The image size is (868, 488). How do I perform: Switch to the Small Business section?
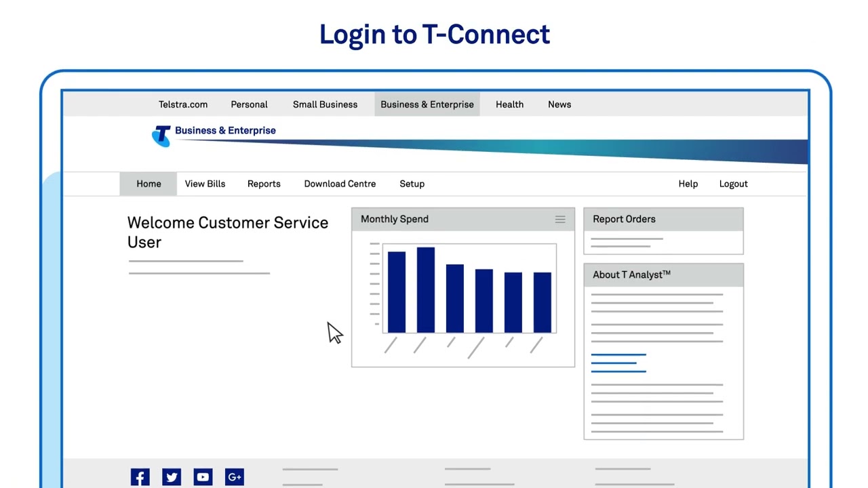click(325, 104)
